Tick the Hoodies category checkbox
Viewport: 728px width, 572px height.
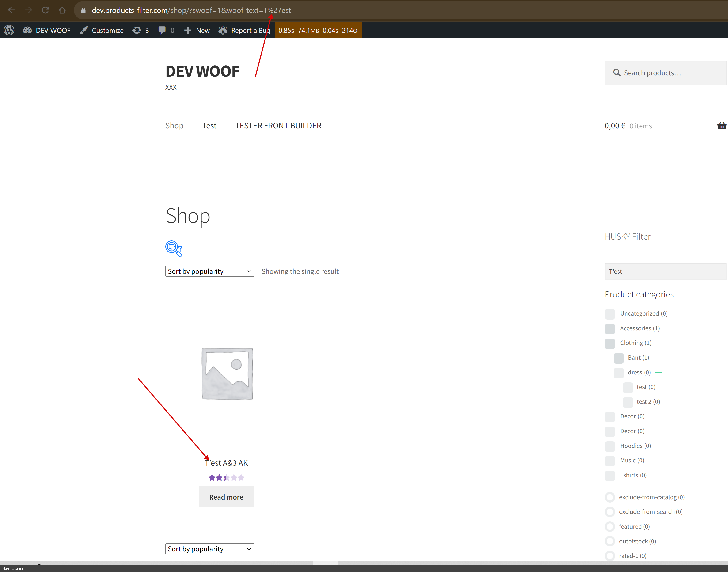[610, 446]
